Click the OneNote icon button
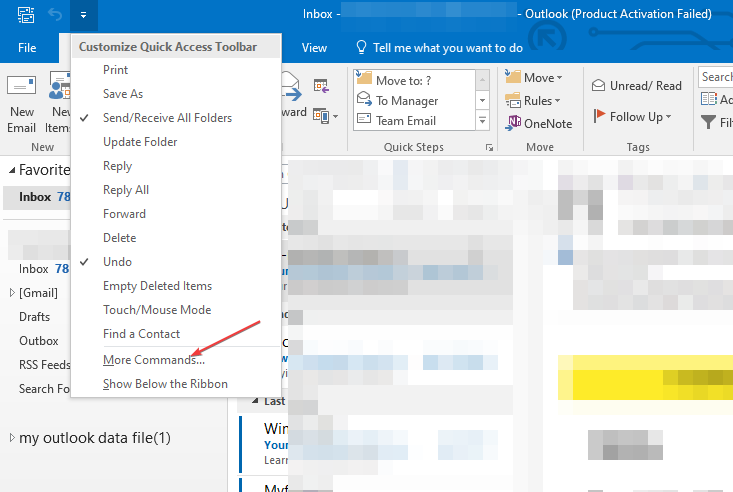This screenshot has height=492, width=733. coord(539,123)
